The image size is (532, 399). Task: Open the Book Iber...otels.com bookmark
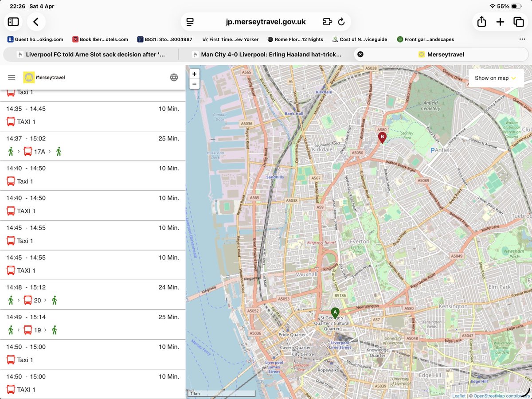[100, 39]
